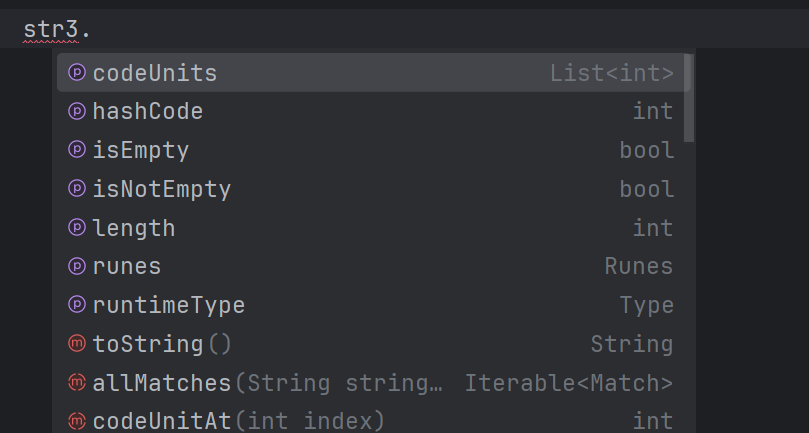
Task: Select isNotEmpty in the autocomplete popup
Action: coord(162,188)
